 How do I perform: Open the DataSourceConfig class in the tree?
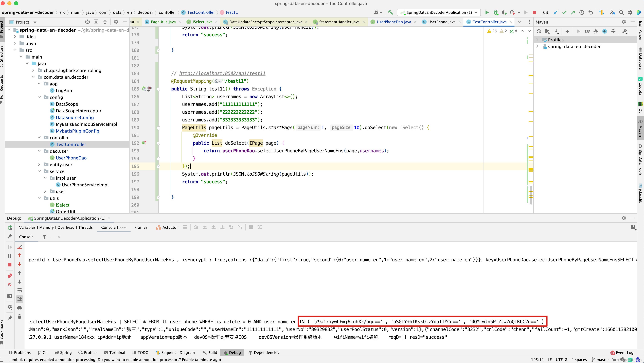point(75,117)
